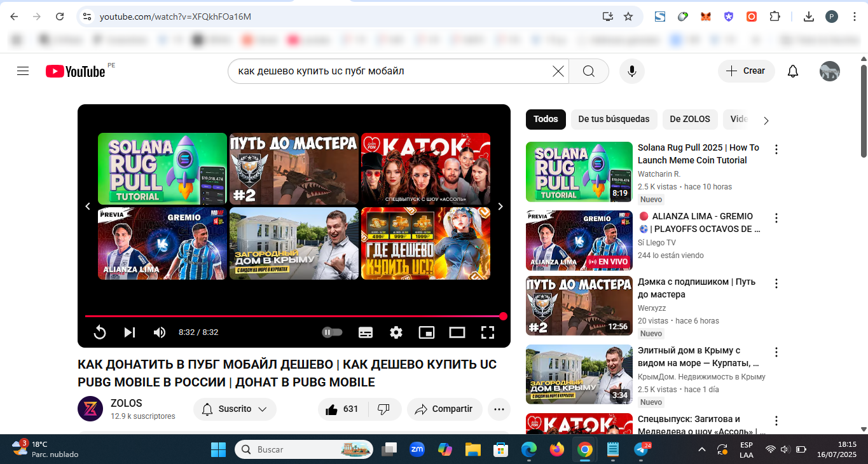Open Windows Start menu
Screen dimensions: 868x464
(218, 449)
